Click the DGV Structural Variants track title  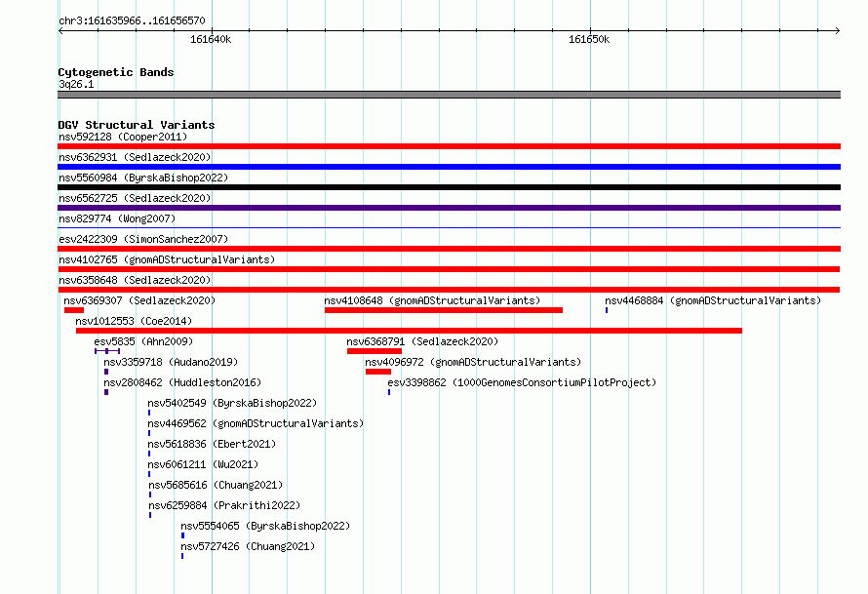137,125
